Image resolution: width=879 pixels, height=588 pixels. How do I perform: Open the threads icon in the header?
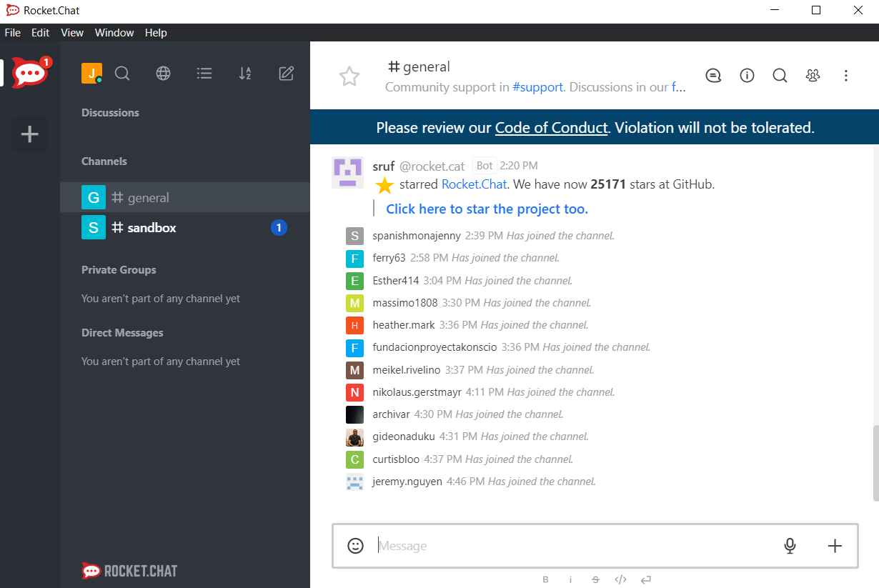(x=713, y=76)
